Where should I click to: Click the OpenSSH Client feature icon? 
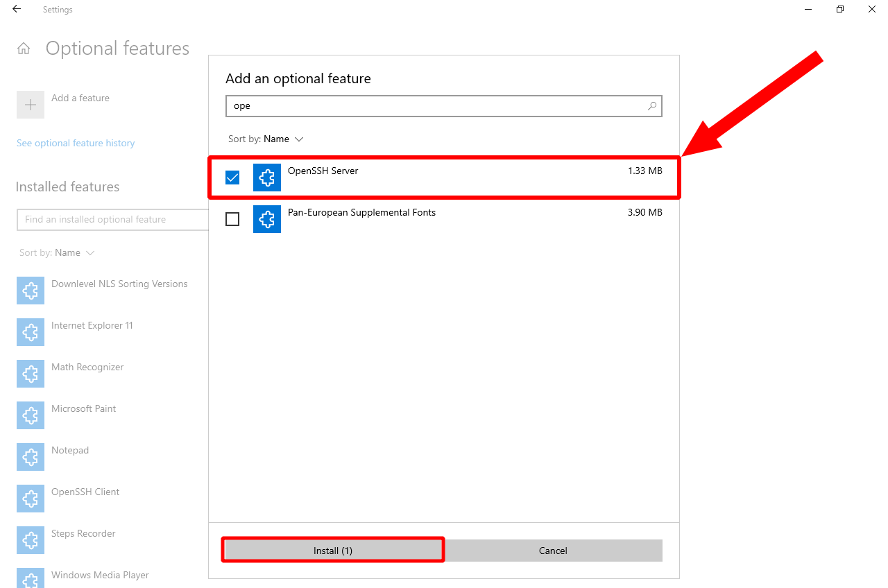(x=31, y=499)
